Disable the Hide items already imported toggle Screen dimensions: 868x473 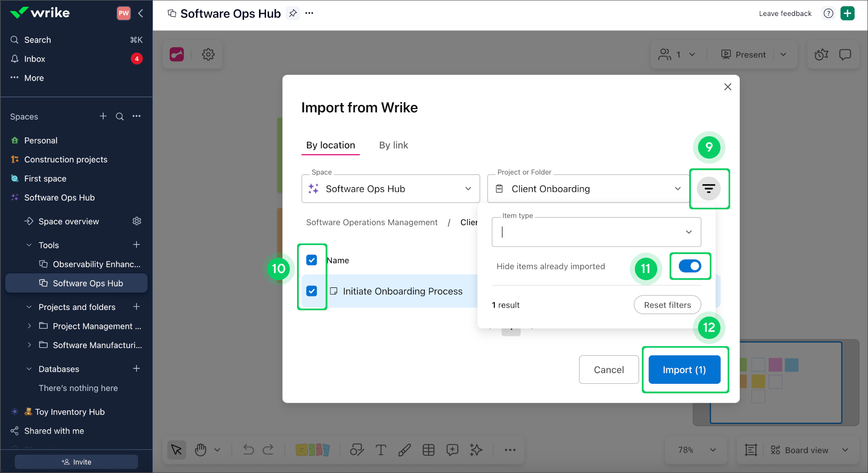click(690, 266)
